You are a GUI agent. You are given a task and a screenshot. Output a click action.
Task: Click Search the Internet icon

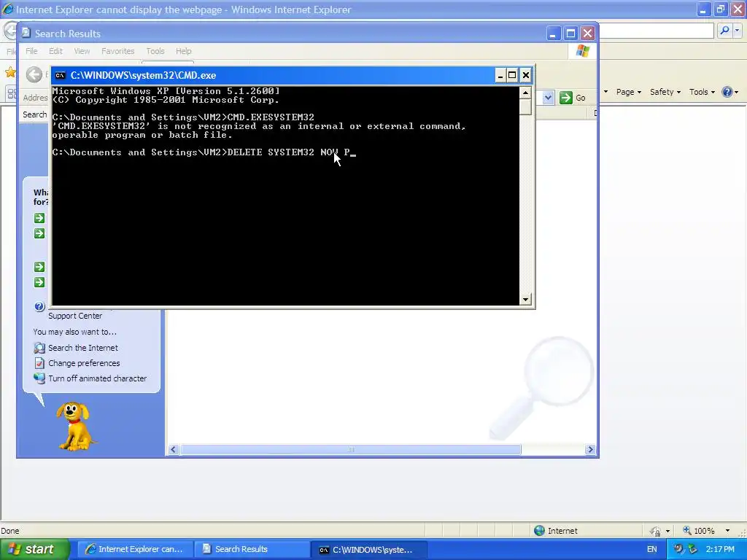(39, 348)
